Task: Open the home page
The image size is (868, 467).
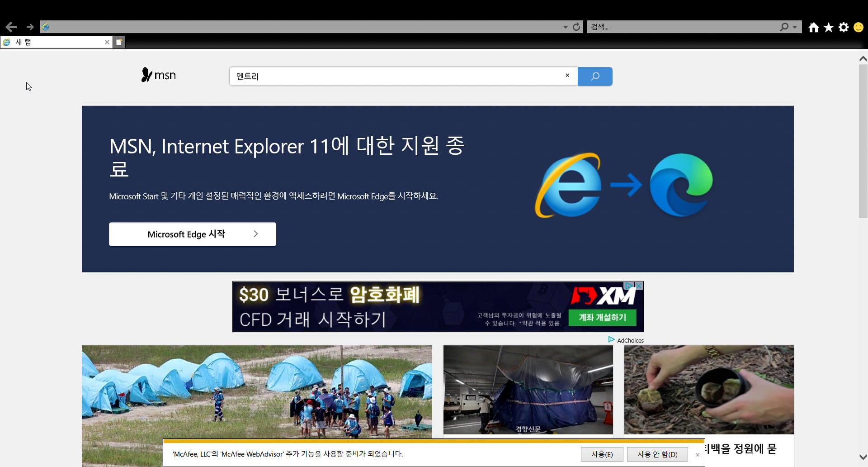Action: point(813,27)
